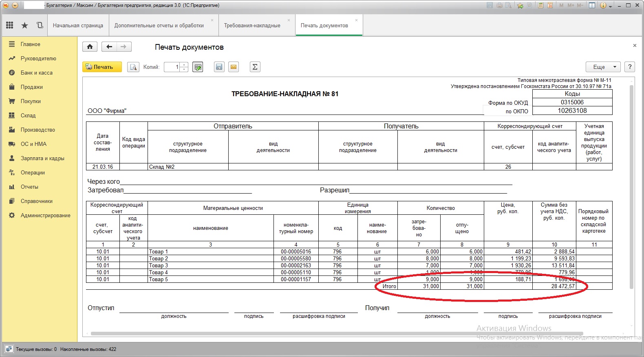Click M memory button
Screen dimensions: 644x357
point(561,5)
